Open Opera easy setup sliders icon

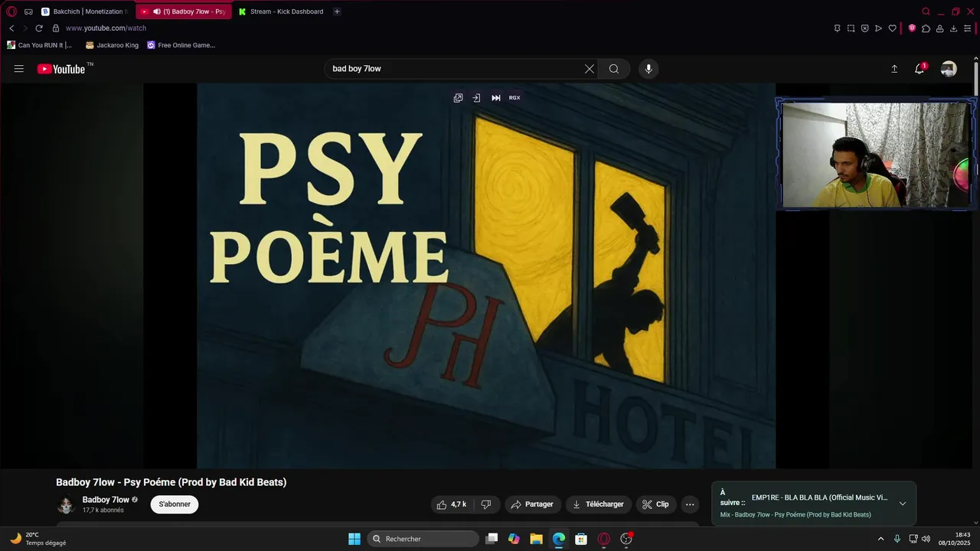(967, 28)
